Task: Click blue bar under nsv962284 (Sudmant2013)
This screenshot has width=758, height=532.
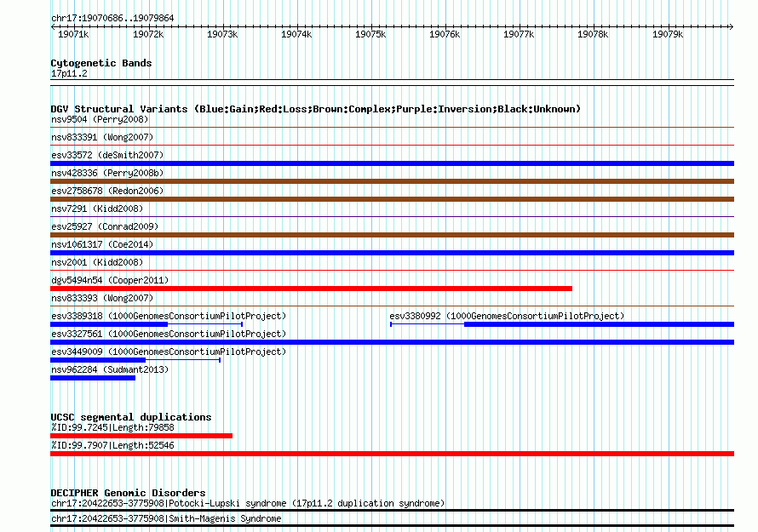Action: (93, 378)
